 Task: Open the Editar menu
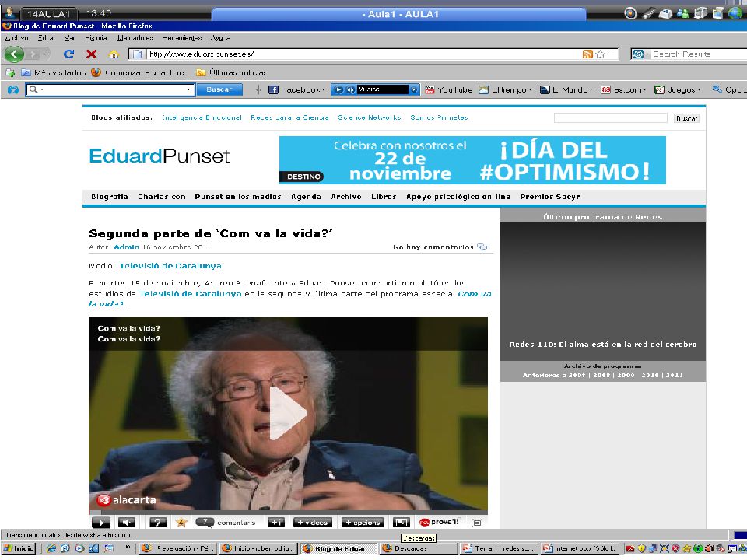[46, 38]
